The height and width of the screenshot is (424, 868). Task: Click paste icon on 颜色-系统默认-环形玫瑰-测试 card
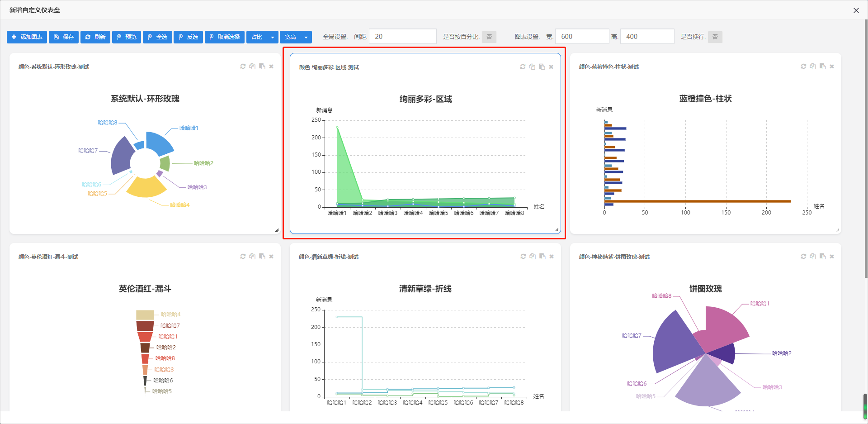[262, 67]
